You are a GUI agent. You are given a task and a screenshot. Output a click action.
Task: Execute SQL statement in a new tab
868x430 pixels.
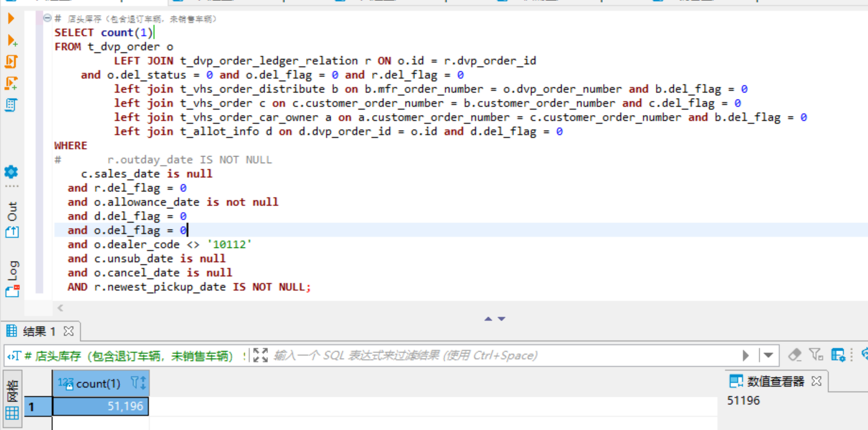click(12, 40)
